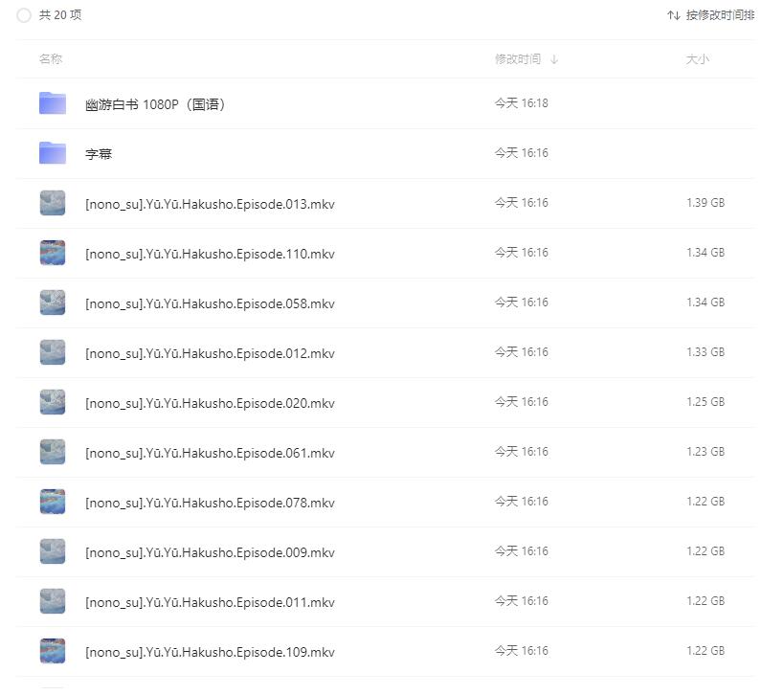Open the file Episode.012.mkv by its name
The height and width of the screenshot is (695, 784).
coord(207,352)
